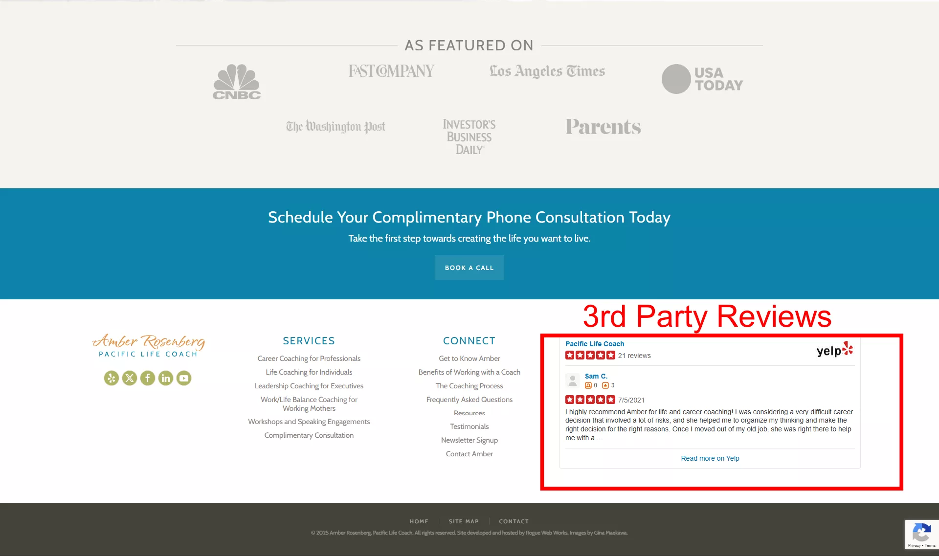Select CONTACT in the footer menu
This screenshot has width=939, height=560.
pyautogui.click(x=514, y=521)
